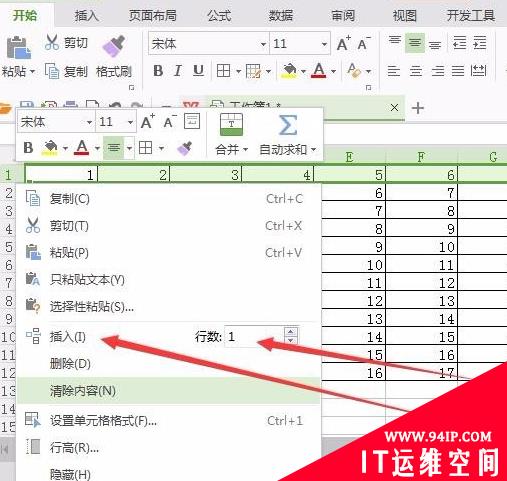Image resolution: width=507 pixels, height=481 pixels.
Task: Click the AutoSum sigma icon
Action: (288, 125)
